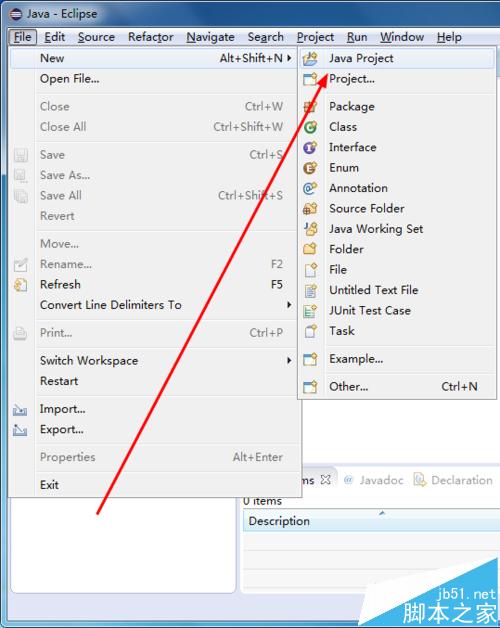The image size is (500, 628).
Task: Click the Other... wizard icon
Action: (310, 387)
